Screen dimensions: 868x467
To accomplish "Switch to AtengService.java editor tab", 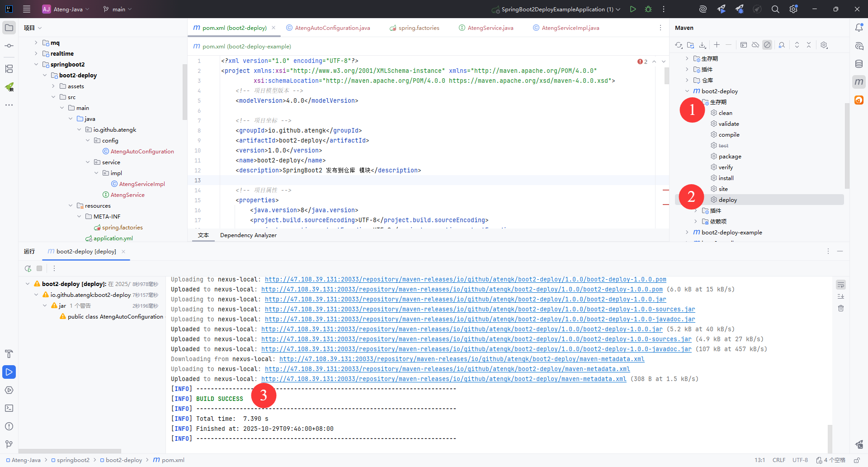I will click(490, 28).
